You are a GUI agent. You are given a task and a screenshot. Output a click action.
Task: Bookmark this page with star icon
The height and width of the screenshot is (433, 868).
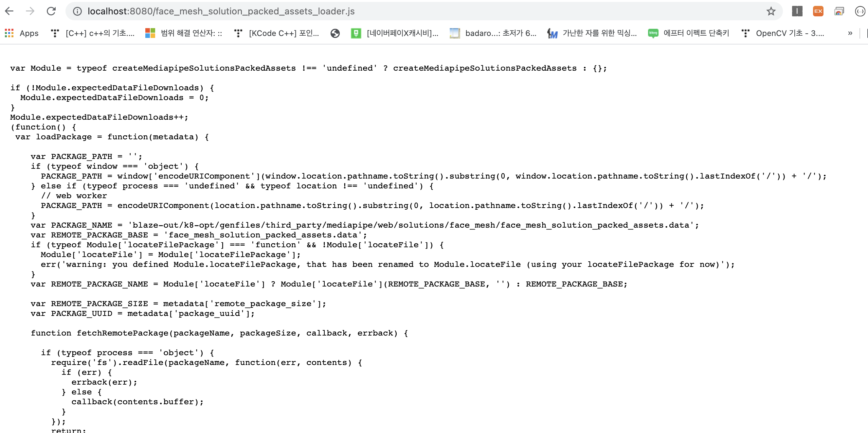point(770,11)
